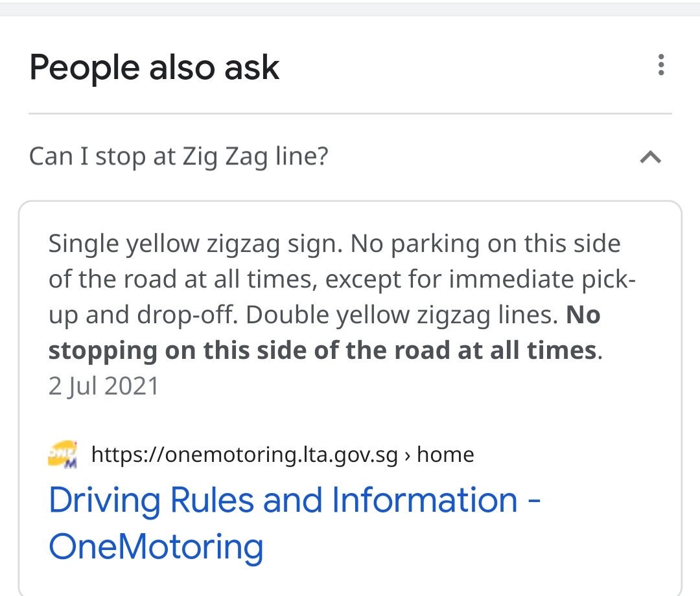The image size is (700, 596).
Task: Click the 'Double yellow zigzag lines' phrase
Action: coord(402,315)
